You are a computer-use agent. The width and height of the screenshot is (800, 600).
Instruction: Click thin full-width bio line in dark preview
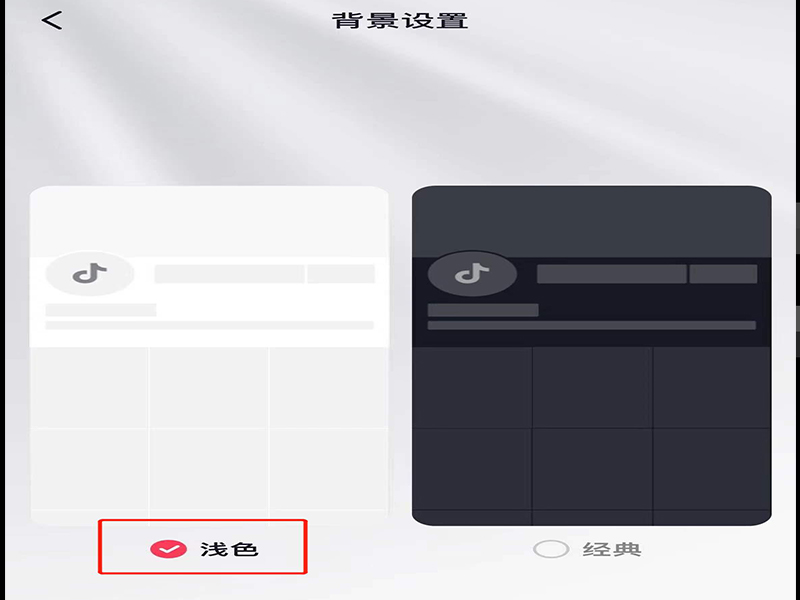coord(592,326)
